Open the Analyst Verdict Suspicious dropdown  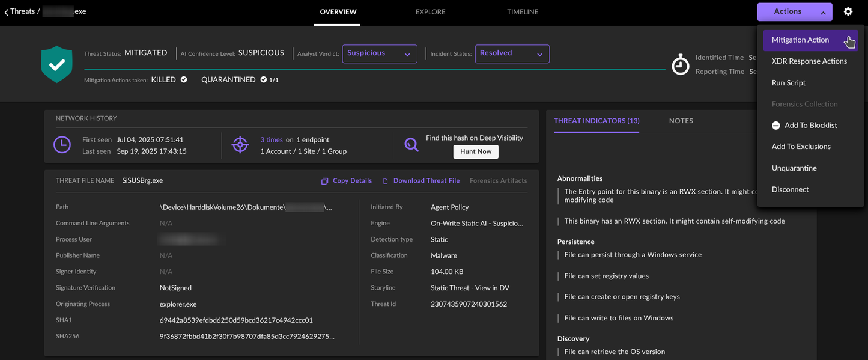click(x=379, y=53)
